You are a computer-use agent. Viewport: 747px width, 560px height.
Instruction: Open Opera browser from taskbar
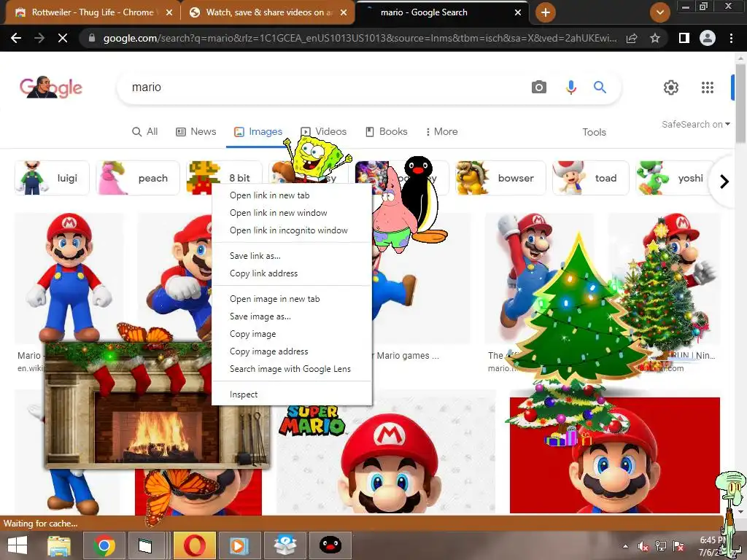click(x=194, y=545)
